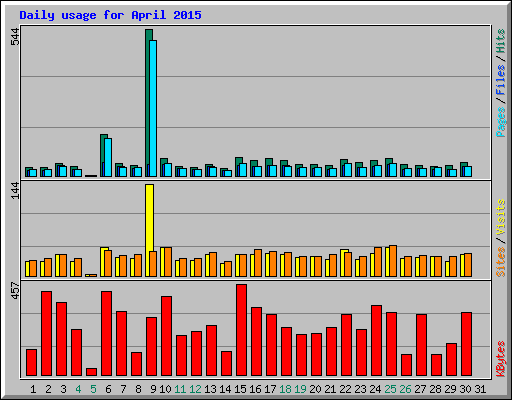This screenshot has height=400, width=512.
Task: Click the orange sites bar for day 16
Action: [258, 263]
